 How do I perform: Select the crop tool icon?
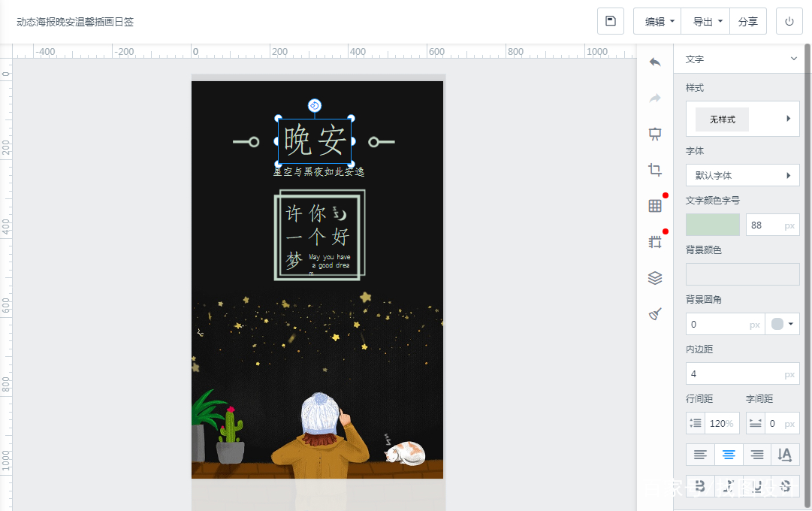pyautogui.click(x=655, y=170)
